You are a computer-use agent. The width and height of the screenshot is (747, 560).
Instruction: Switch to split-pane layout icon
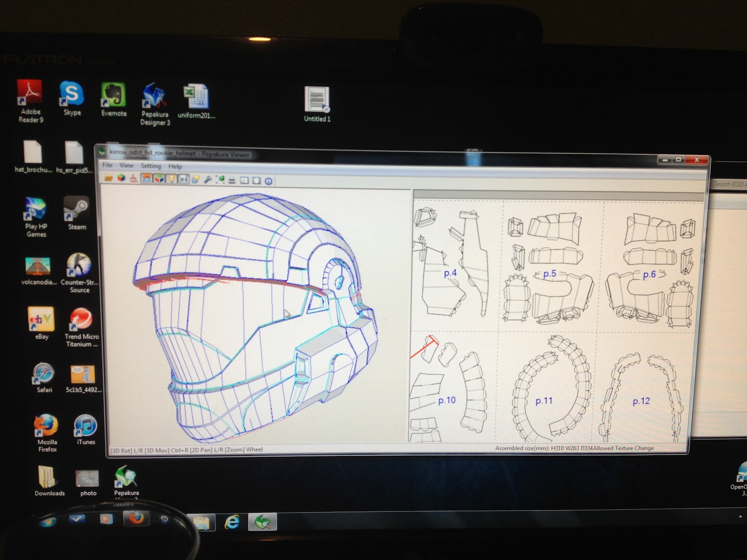click(x=244, y=181)
